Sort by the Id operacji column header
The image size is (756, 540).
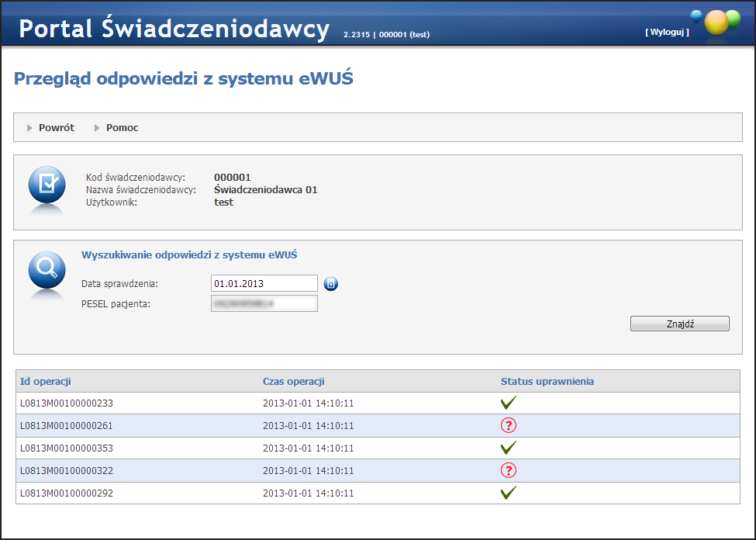click(x=46, y=381)
